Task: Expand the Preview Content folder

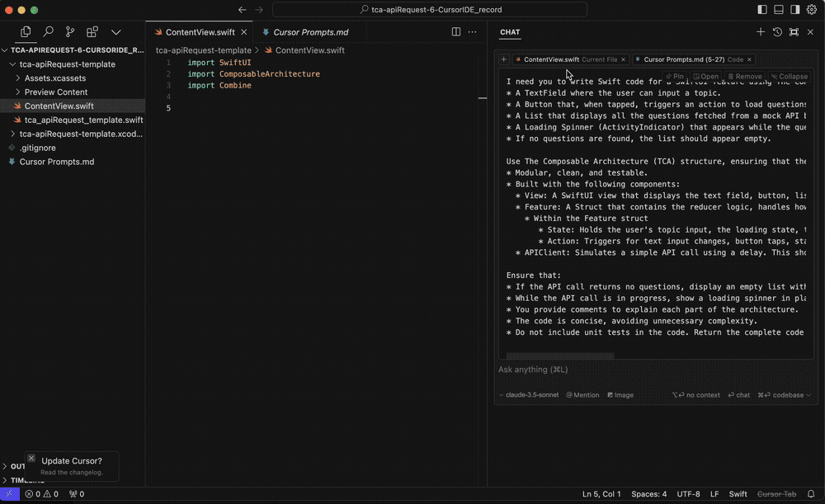Action: pos(73,92)
